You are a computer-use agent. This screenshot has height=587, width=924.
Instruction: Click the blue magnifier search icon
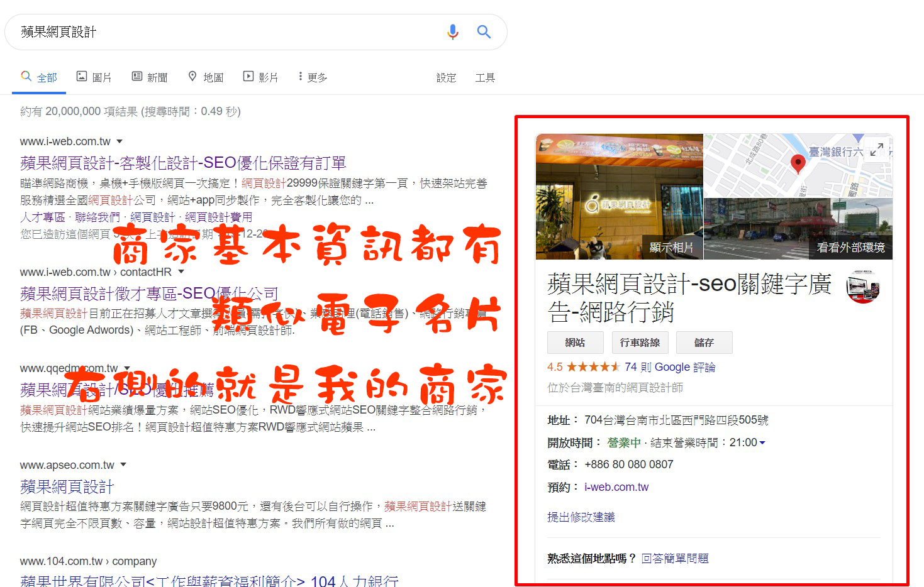pyautogui.click(x=484, y=31)
